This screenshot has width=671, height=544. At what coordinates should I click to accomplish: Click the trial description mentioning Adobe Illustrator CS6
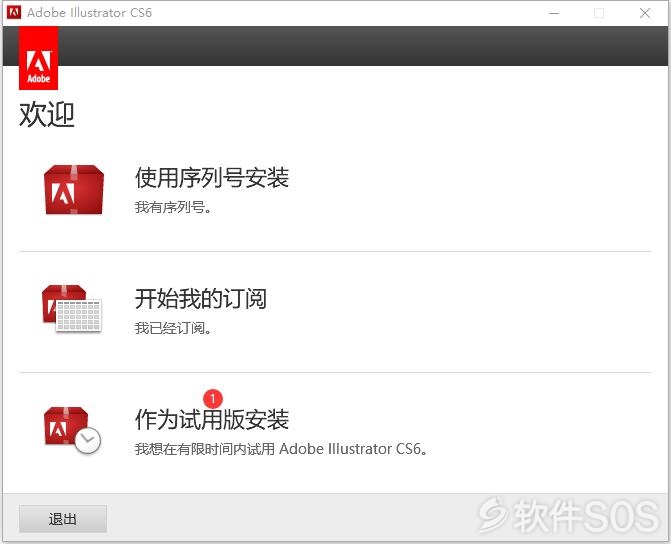[281, 449]
